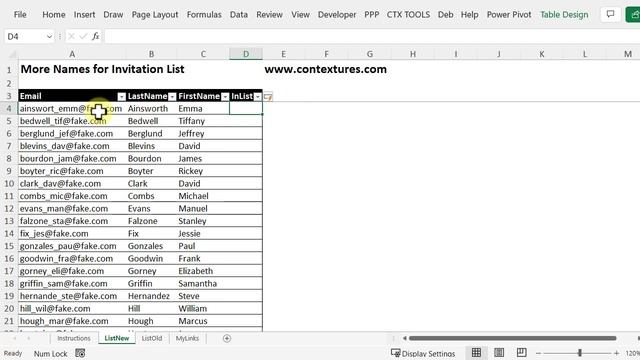640x360 pixels.
Task: Select column D header
Action: point(246,54)
